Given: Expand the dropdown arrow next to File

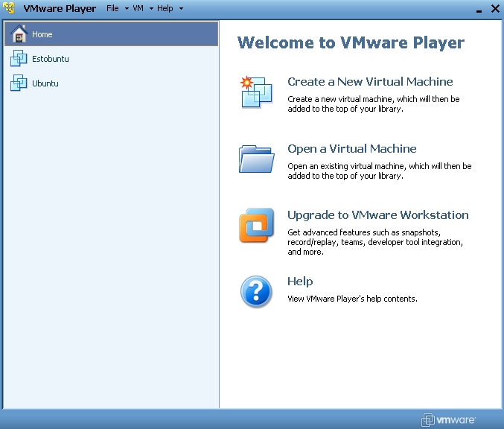Looking at the screenshot, I should point(127,9).
